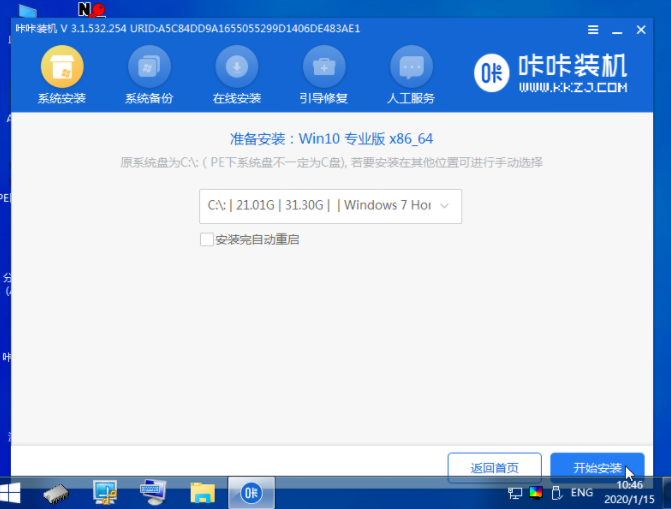Open File Explorer folder icon in taskbar
Viewport: 671px width, 509px height.
click(203, 492)
